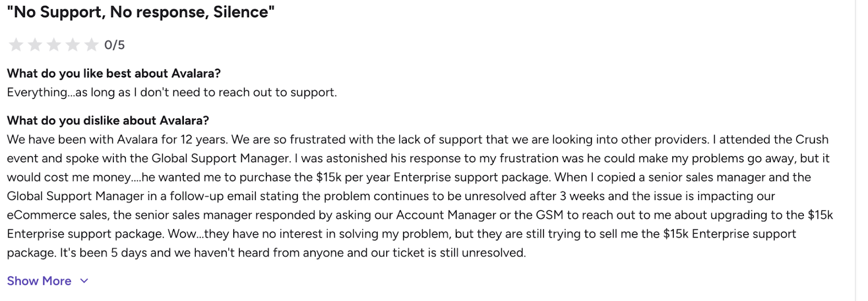This screenshot has width=868, height=301.
Task: Select the second rating star
Action: (35, 44)
